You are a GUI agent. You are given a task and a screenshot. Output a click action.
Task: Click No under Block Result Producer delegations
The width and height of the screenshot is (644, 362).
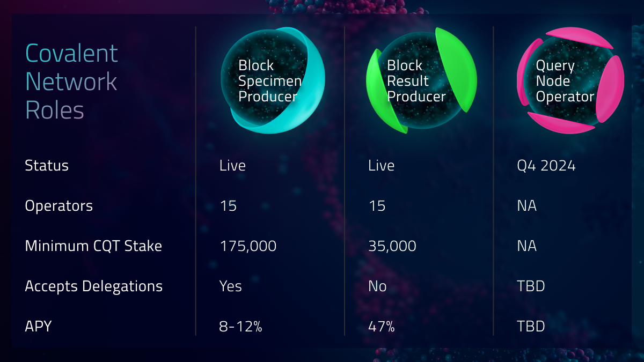coord(377,286)
